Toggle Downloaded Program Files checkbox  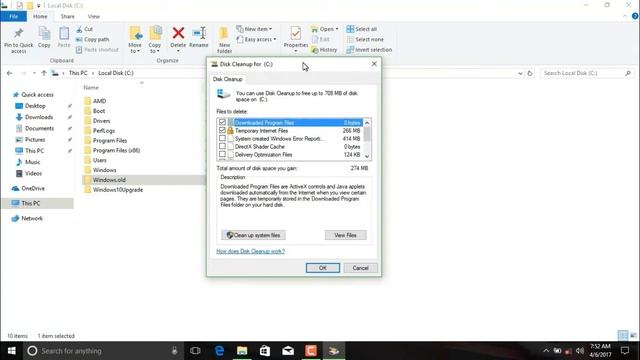[x=222, y=122]
